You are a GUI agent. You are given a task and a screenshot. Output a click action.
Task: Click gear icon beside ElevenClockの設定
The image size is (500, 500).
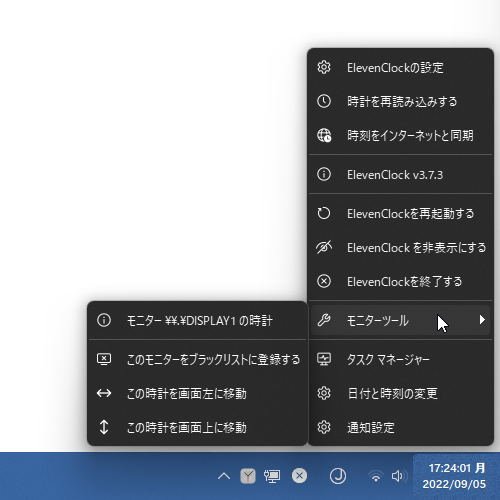pyautogui.click(x=324, y=67)
